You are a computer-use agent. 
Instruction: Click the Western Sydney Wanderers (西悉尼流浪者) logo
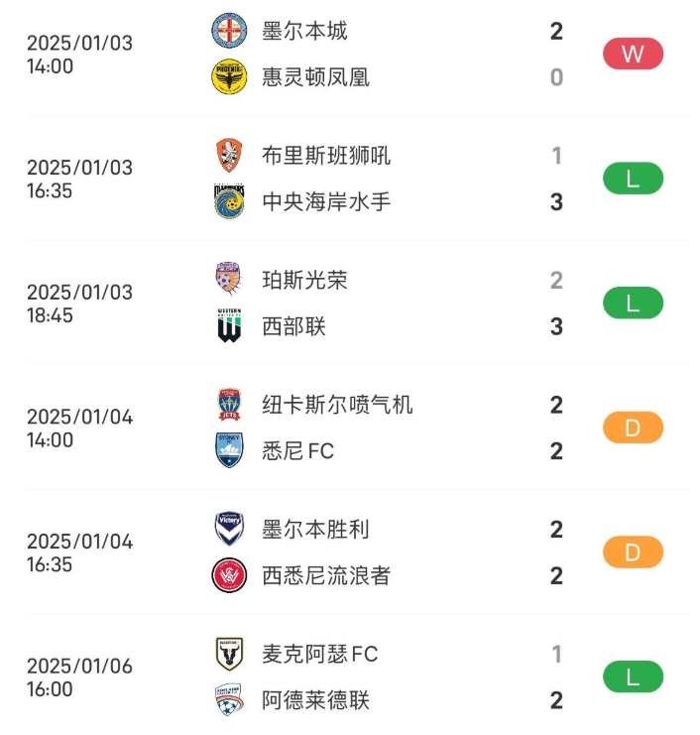pyautogui.click(x=229, y=575)
